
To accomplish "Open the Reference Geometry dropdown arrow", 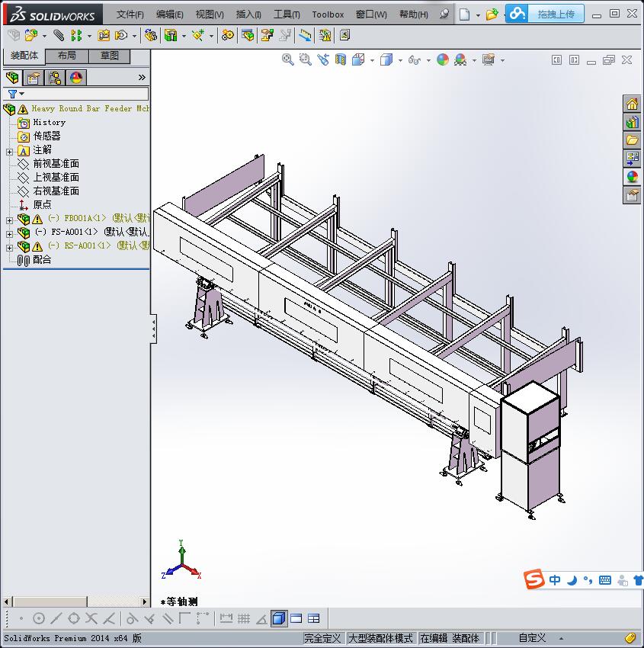I will click(x=211, y=37).
